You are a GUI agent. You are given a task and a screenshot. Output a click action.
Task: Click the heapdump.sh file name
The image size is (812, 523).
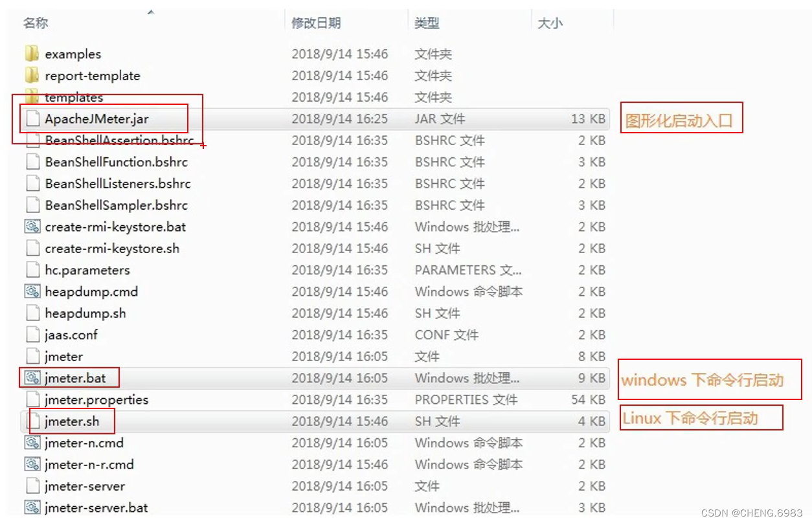pyautogui.click(x=85, y=313)
